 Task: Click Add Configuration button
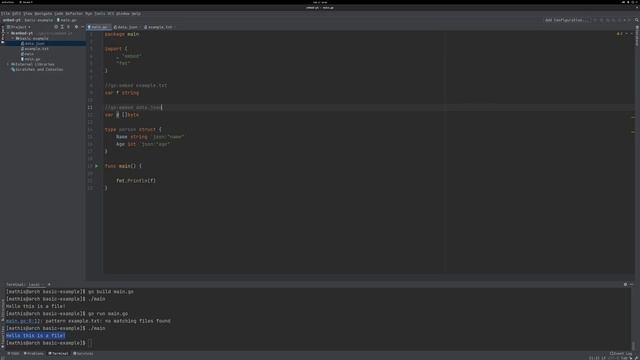tap(567, 20)
